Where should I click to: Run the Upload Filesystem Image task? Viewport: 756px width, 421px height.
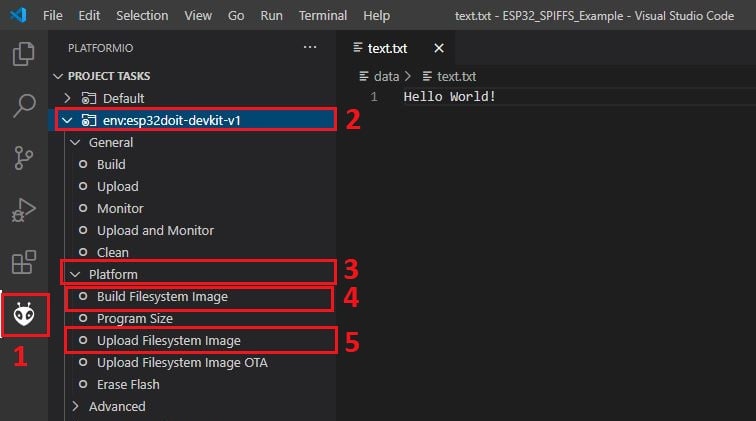(x=168, y=341)
